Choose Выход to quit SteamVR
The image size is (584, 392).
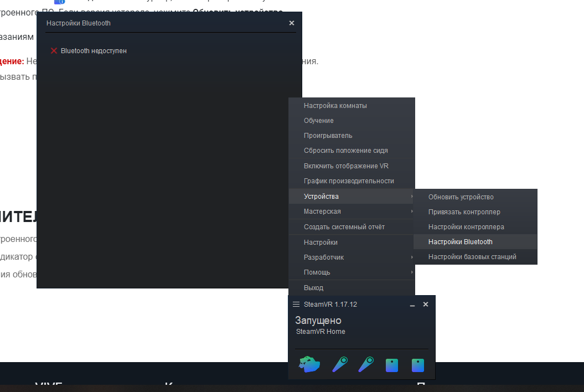pos(352,288)
